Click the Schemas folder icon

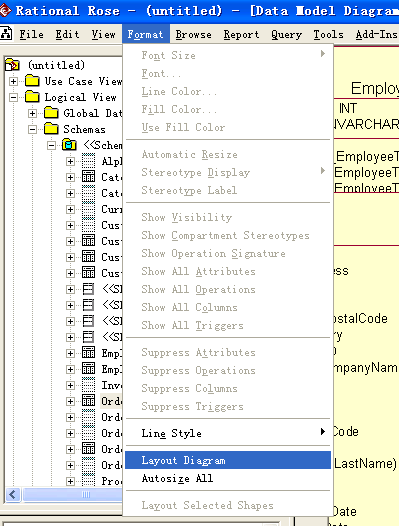(51, 129)
